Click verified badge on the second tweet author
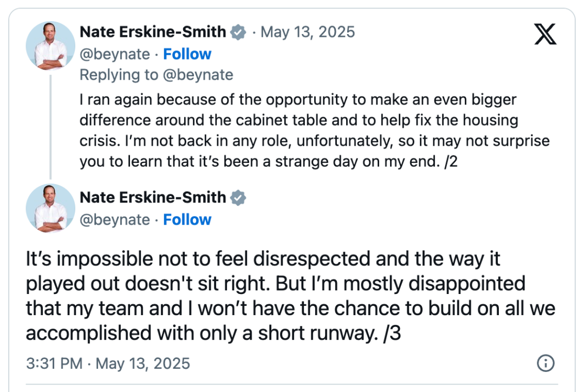Screen dimensions: 585x392 pos(238,198)
